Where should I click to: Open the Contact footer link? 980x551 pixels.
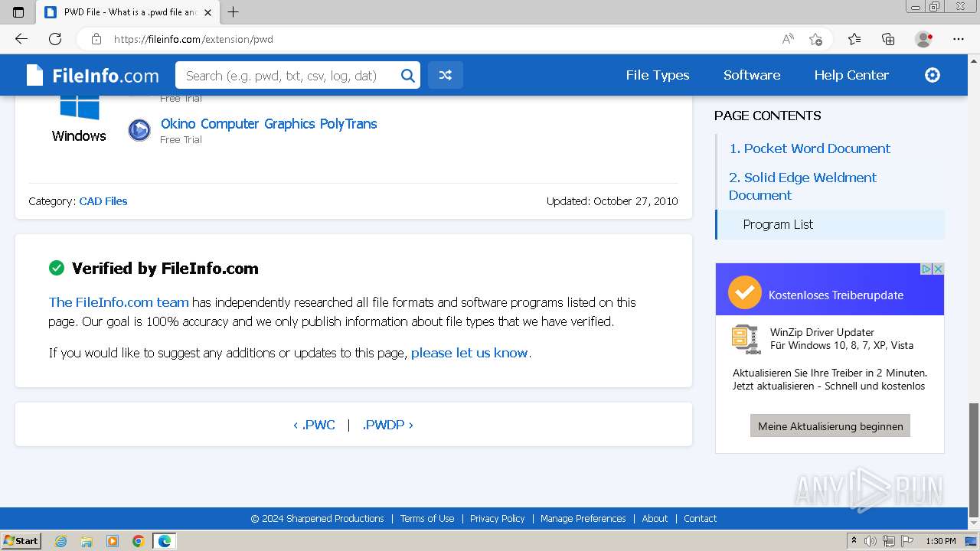pos(700,519)
